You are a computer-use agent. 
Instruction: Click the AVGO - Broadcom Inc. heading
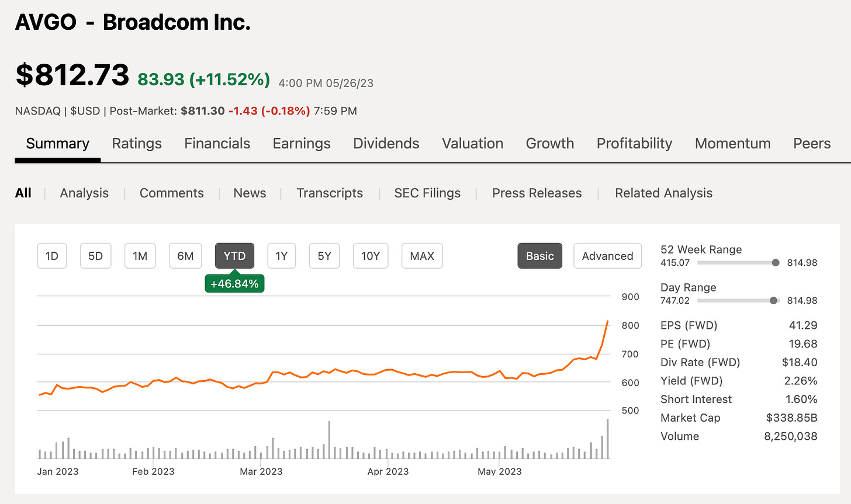point(133,22)
